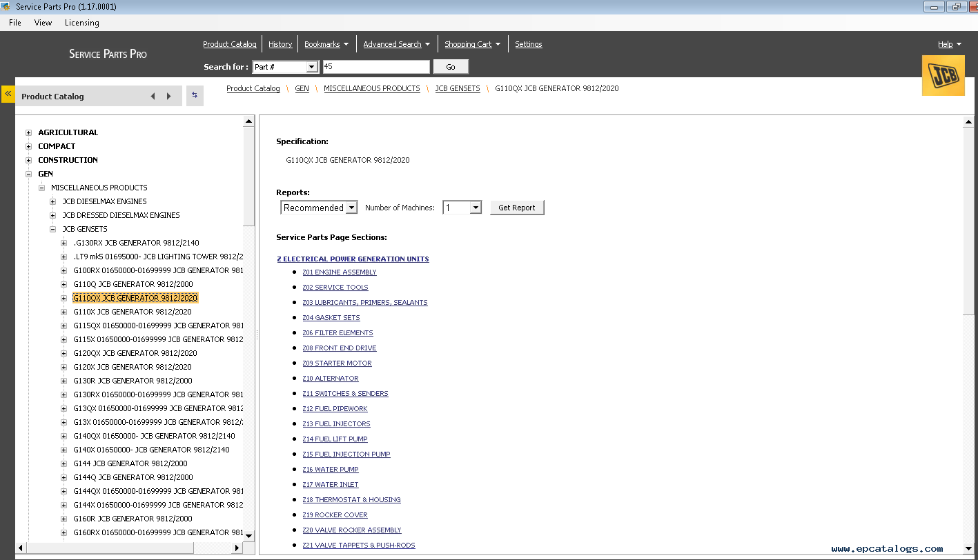The width and height of the screenshot is (978, 560).
Task: Select G110X JCB GENERATOR 9812/2020 in tree
Action: click(x=133, y=312)
